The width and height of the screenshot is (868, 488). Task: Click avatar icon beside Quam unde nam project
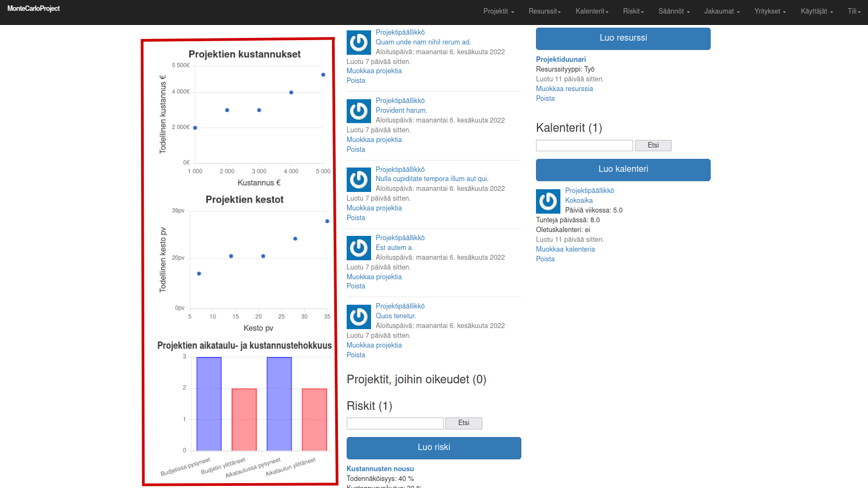point(359,42)
